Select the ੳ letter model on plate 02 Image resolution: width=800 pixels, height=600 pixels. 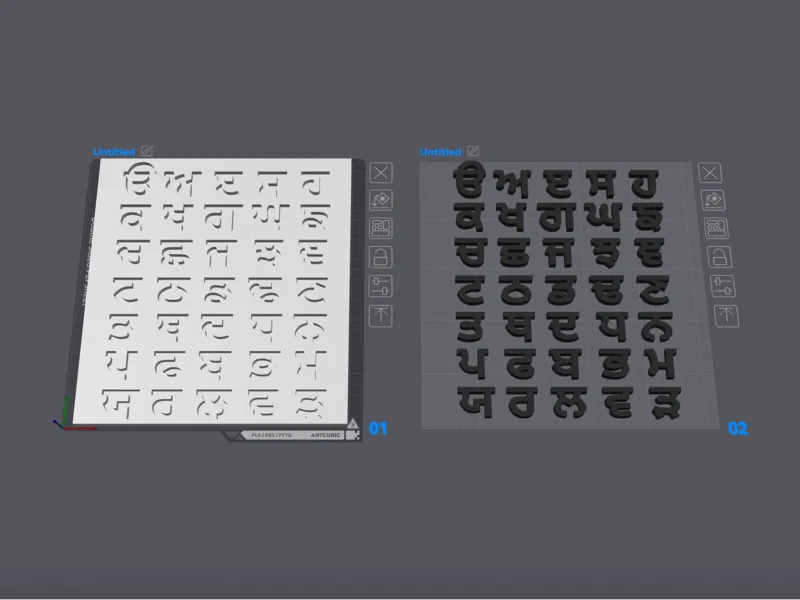468,180
